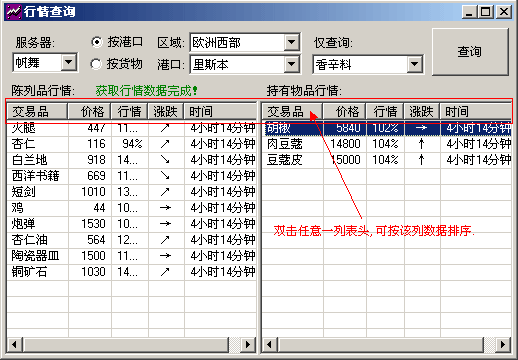Open the 服务器 dropdown showing 帆舞
Screen dimensions: 518x360
pyautogui.click(x=45, y=62)
